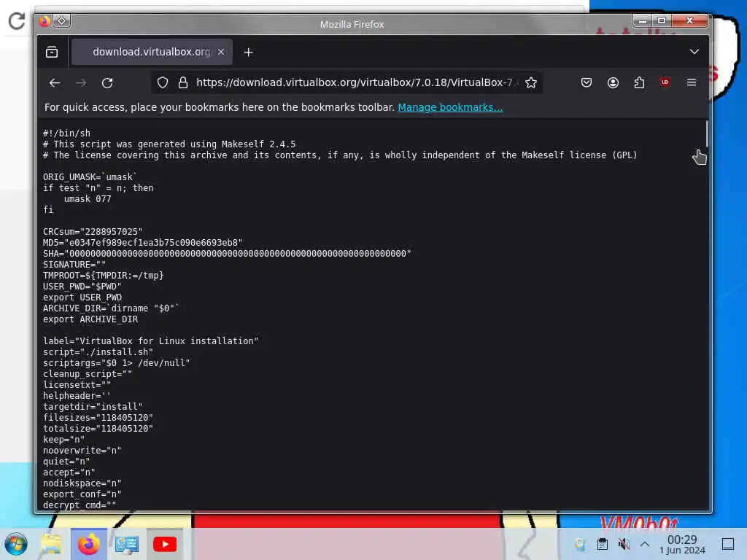This screenshot has height=560, width=747.
Task: Reload the current page in Firefox
Action: coord(108,83)
